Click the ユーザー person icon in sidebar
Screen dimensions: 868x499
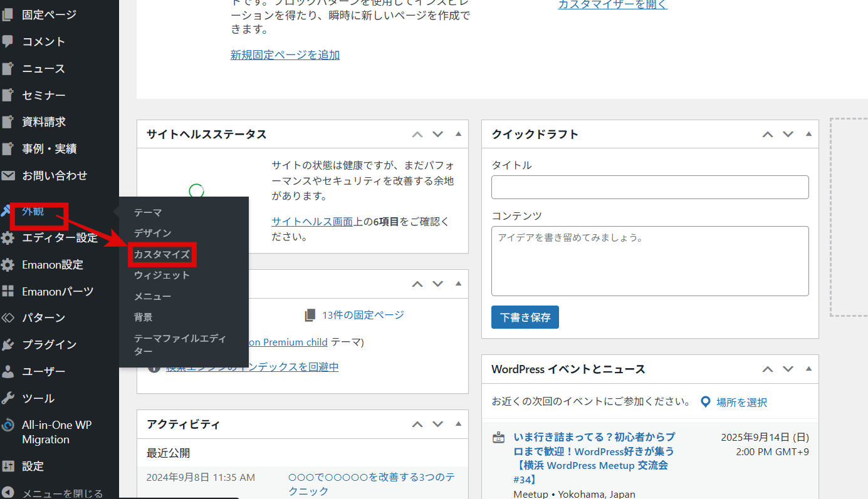(8, 372)
